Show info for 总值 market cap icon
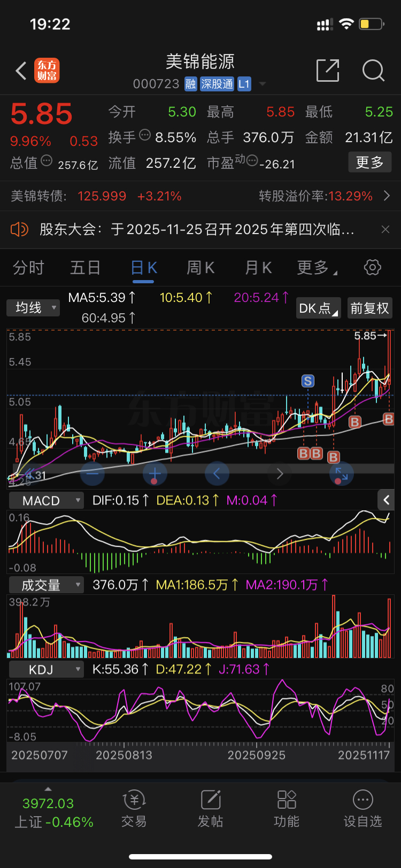 point(47,160)
